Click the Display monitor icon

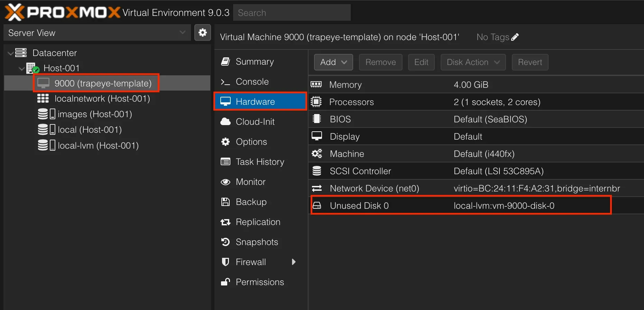tap(316, 136)
